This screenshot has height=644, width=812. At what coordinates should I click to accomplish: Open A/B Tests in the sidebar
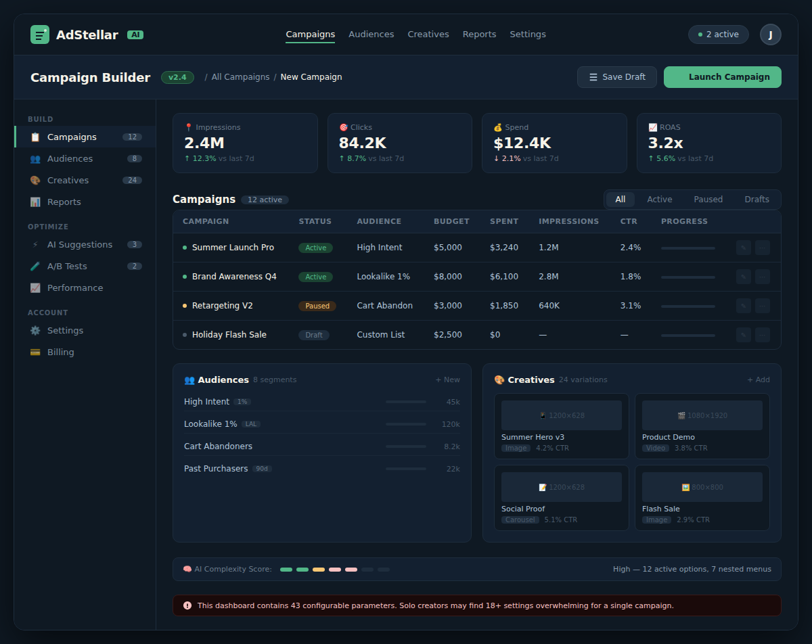85,266
